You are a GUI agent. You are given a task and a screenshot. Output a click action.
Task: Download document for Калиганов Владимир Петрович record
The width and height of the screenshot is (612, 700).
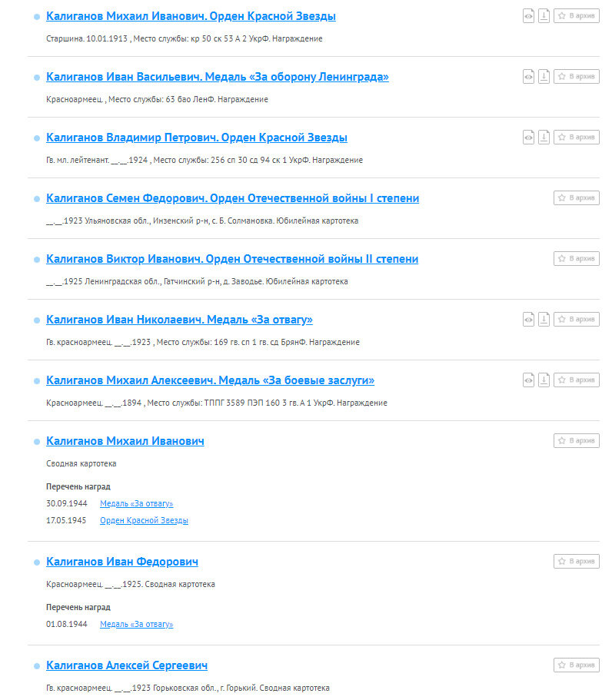544,138
